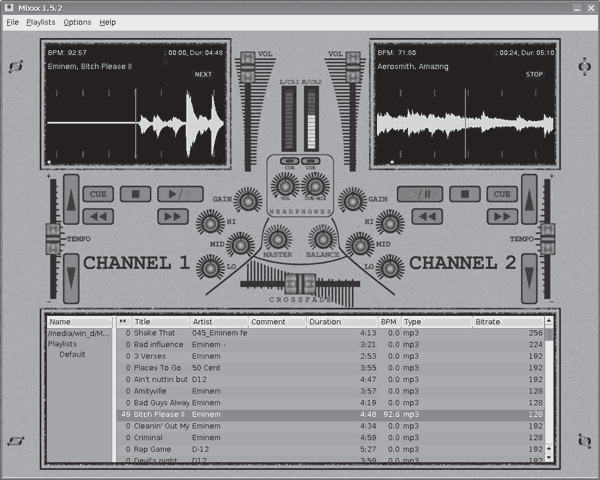The height and width of the screenshot is (480, 600).
Task: Stop playback on Channel 1 deck
Action: pyautogui.click(x=134, y=194)
